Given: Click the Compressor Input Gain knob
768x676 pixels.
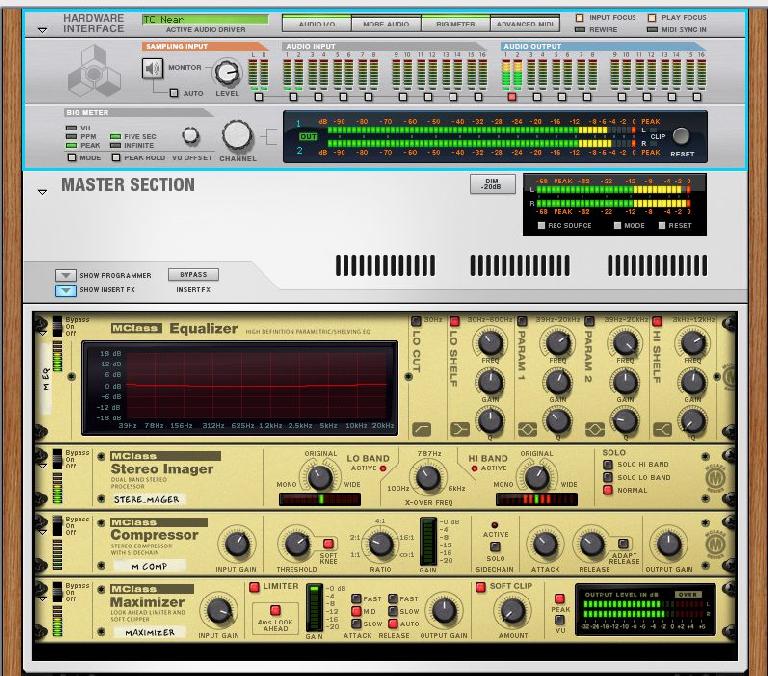Looking at the screenshot, I should [x=237, y=544].
